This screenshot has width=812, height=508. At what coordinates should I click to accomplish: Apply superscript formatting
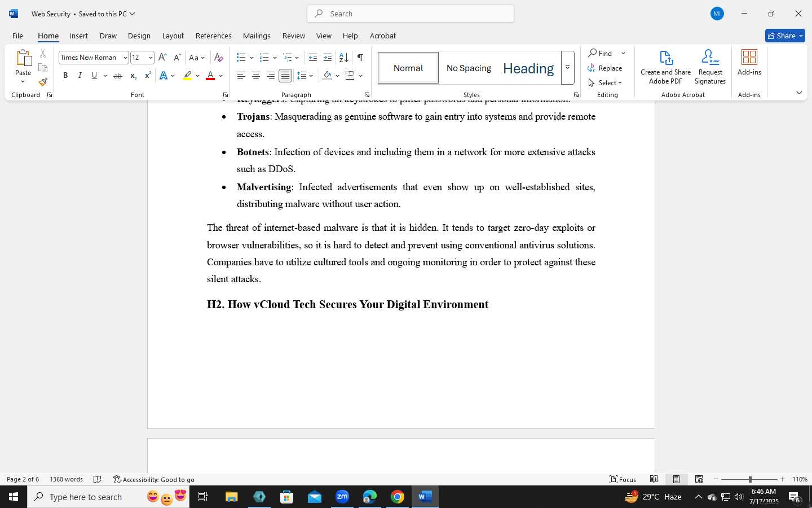[x=148, y=76]
